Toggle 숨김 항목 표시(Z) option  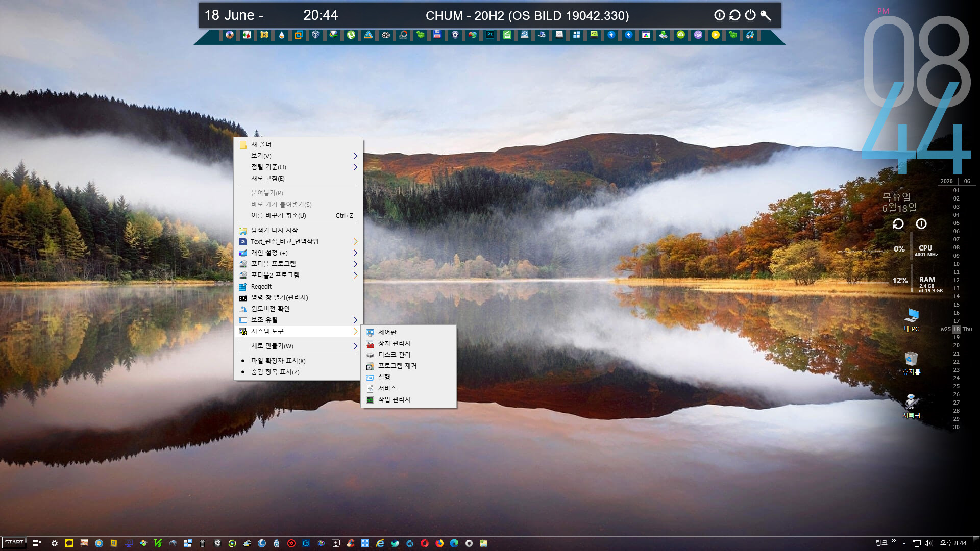[298, 372]
